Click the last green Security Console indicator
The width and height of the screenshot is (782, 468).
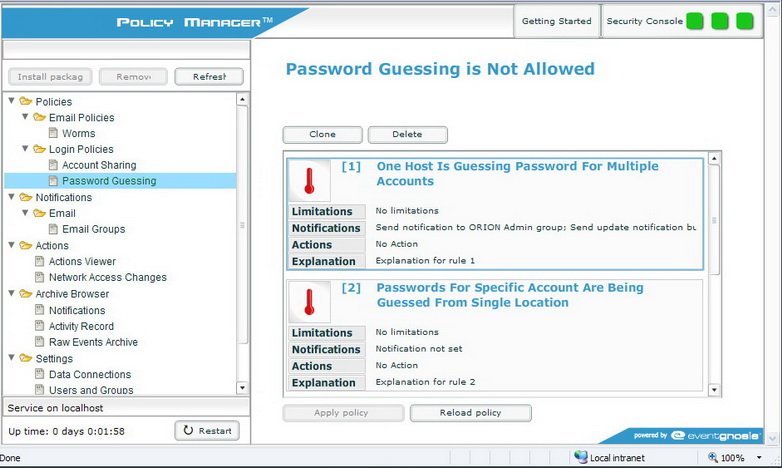pyautogui.click(x=745, y=21)
